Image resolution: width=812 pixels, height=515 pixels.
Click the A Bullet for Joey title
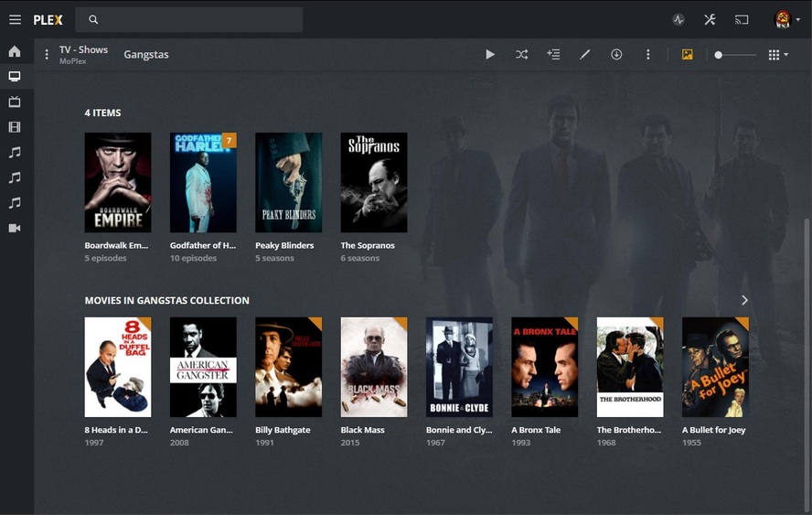[x=713, y=430]
